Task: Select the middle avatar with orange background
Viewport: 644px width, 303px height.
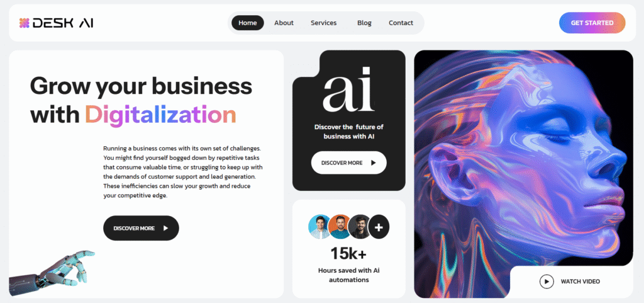Action: (x=339, y=227)
